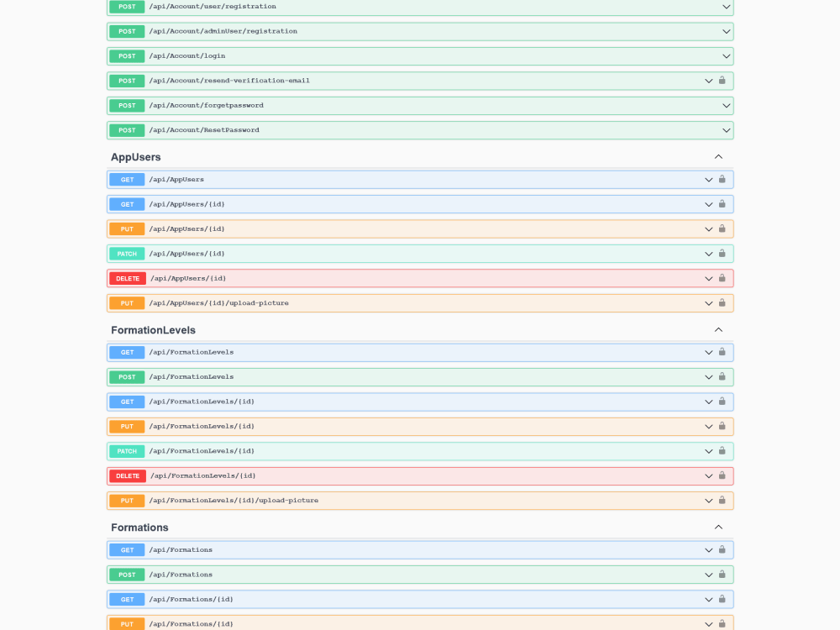Click PUT badge of /api/AppUsers/{id}

127,228
